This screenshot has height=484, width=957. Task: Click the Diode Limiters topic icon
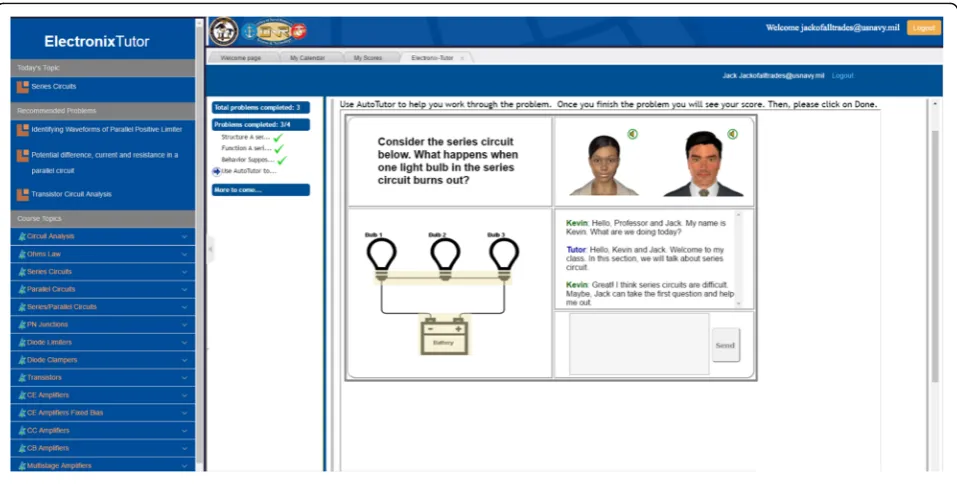(22, 342)
